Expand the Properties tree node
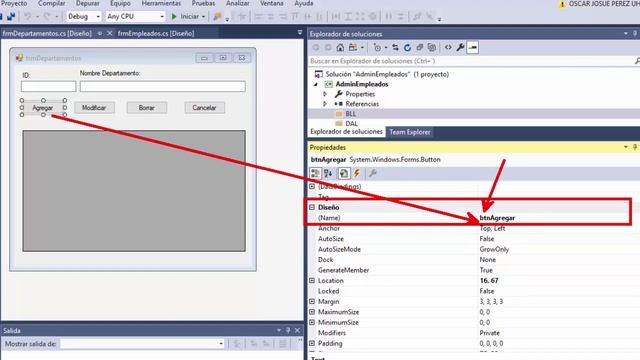Image resolution: width=640 pixels, height=360 pixels. click(325, 94)
